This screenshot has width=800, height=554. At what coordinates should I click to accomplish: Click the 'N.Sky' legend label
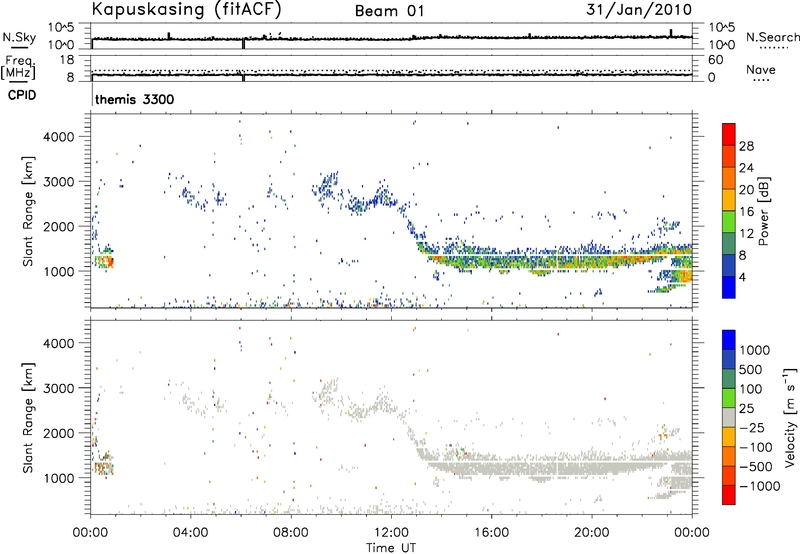pos(19,37)
